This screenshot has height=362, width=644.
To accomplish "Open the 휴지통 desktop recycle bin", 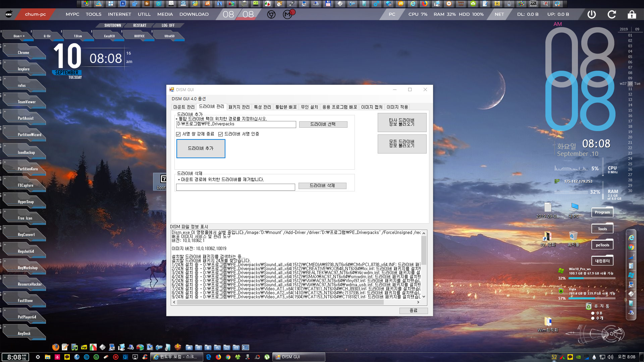I will (574, 239).
